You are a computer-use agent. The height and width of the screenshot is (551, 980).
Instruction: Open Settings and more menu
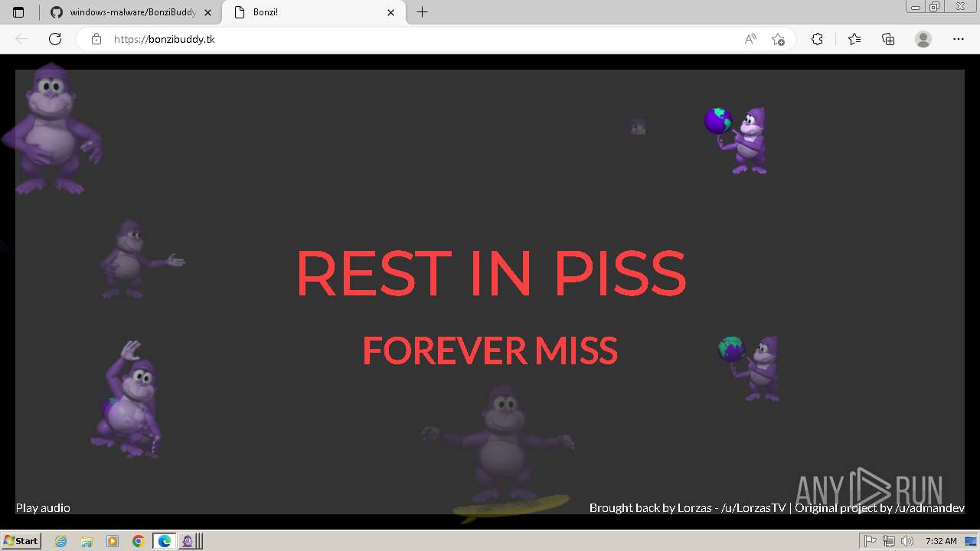tap(959, 39)
